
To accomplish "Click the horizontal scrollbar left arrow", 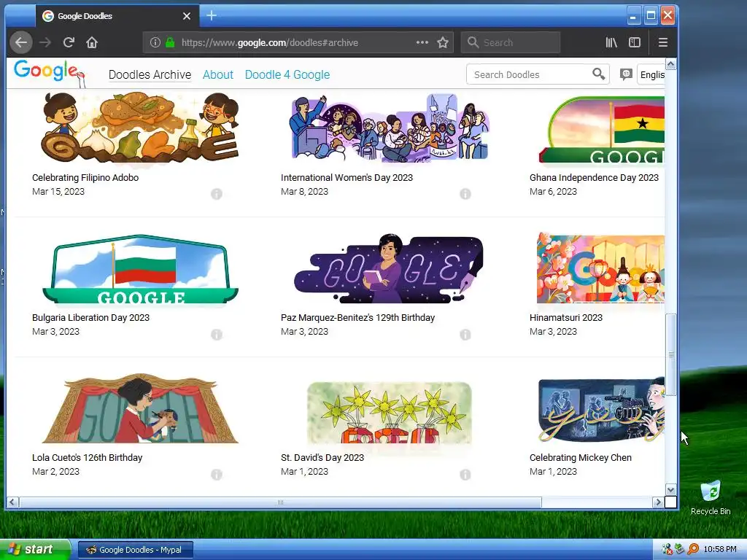I will [x=12, y=502].
